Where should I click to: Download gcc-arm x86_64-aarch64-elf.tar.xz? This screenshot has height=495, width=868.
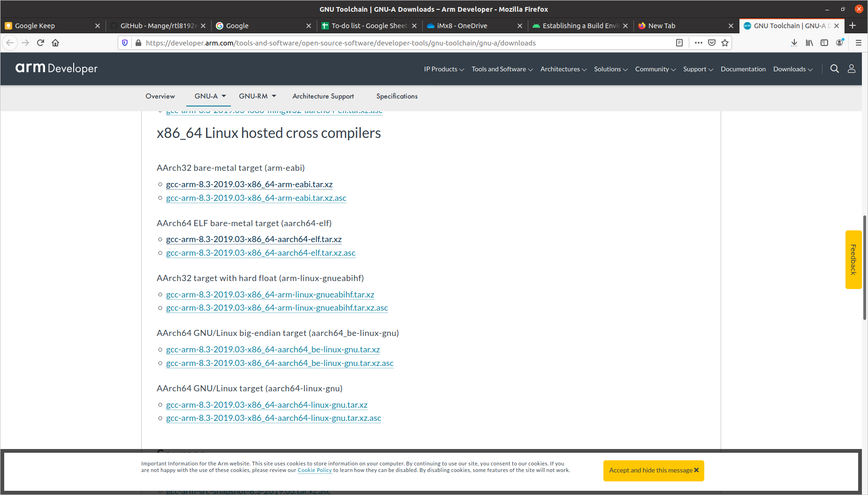[x=254, y=239]
